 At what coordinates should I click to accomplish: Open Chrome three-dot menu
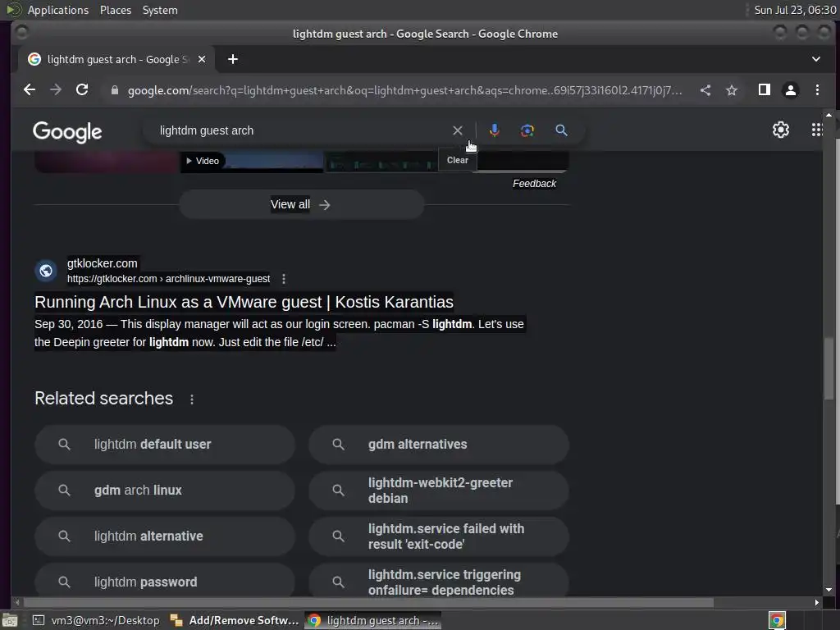(817, 90)
